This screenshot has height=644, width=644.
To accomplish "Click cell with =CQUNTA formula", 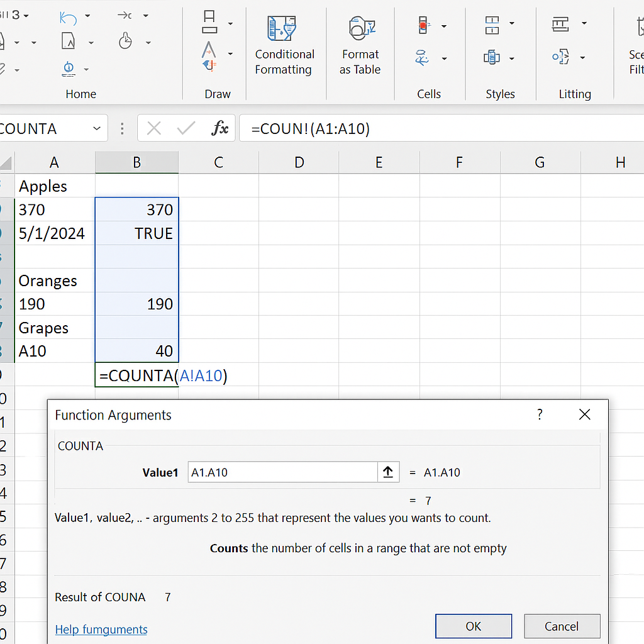I will (x=136, y=375).
